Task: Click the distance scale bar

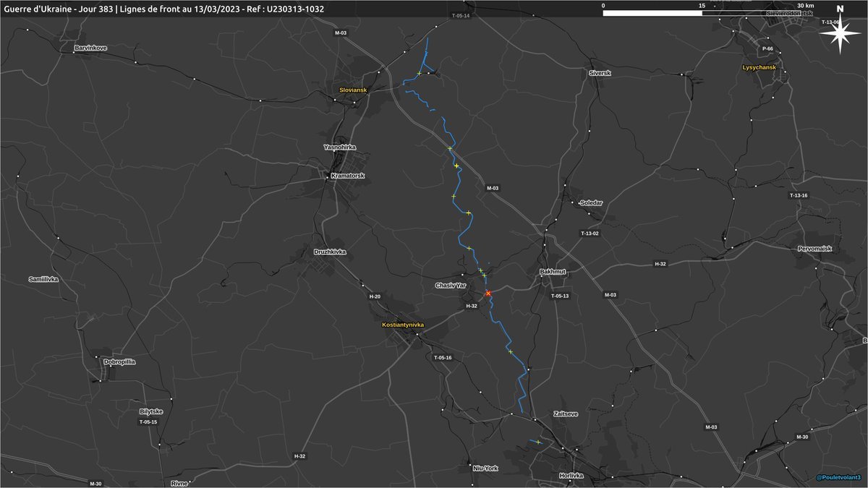Action: pyautogui.click(x=703, y=13)
